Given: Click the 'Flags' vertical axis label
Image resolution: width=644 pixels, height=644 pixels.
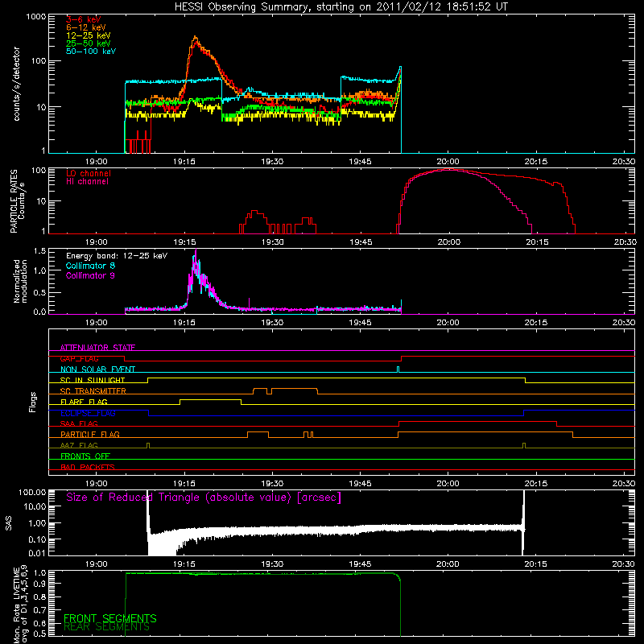Looking at the screenshot, I should [x=33, y=402].
